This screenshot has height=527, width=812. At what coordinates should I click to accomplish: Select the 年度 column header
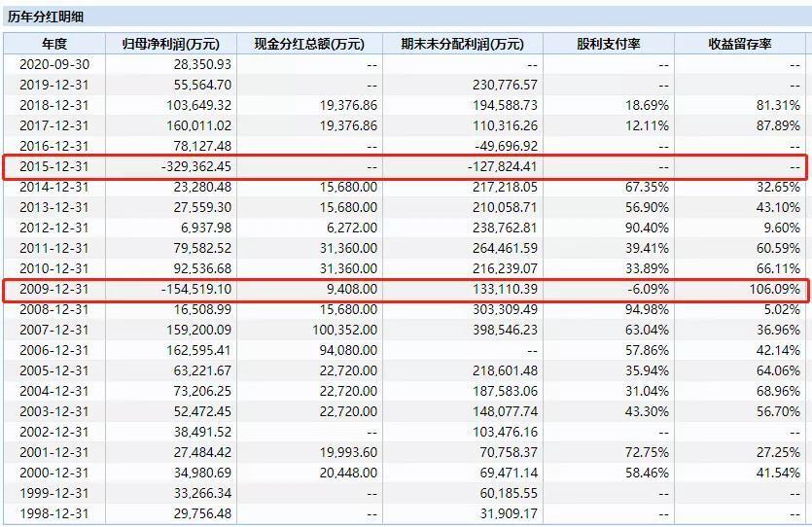[x=54, y=44]
